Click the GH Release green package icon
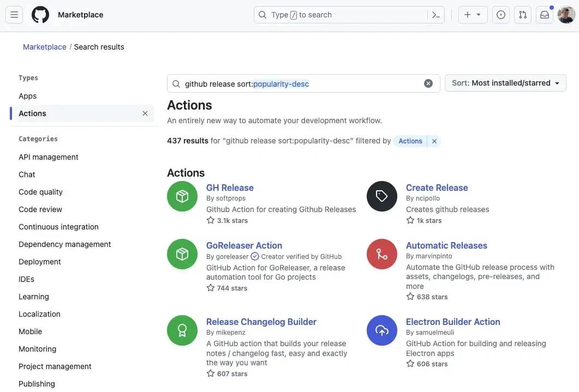The image size is (579, 392). pos(182,196)
